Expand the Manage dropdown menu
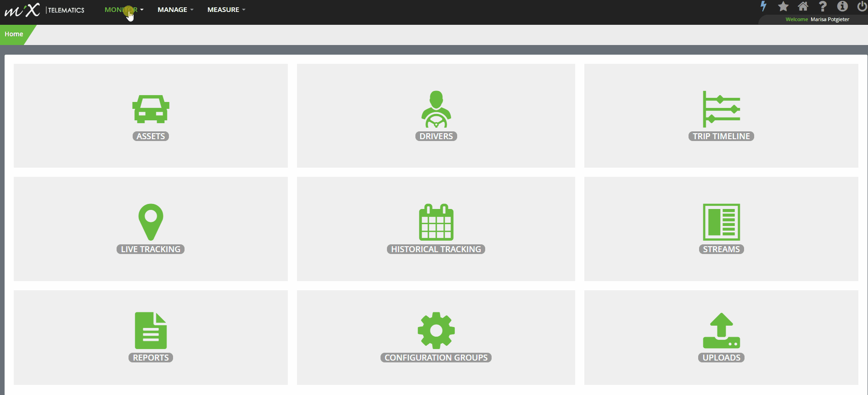Viewport: 868px width, 395px height. (175, 10)
